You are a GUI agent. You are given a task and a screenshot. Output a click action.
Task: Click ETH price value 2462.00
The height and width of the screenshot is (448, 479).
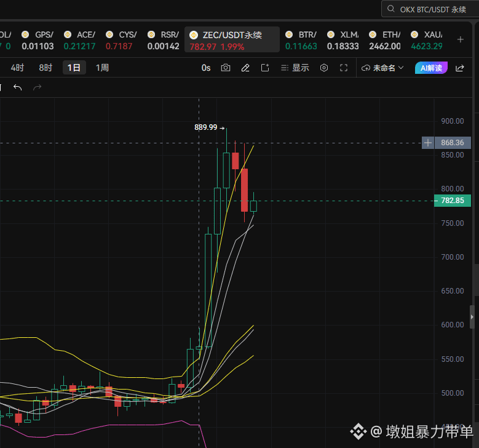[384, 46]
